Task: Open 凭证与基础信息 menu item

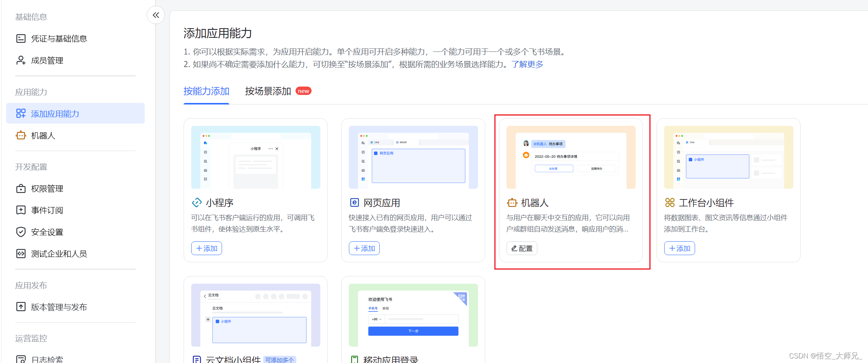Action: click(75, 39)
